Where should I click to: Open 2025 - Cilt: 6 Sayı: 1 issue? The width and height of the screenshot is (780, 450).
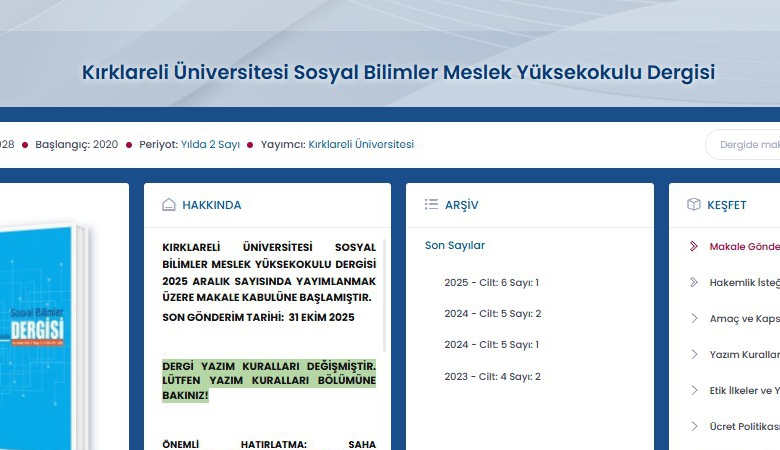coord(492,283)
